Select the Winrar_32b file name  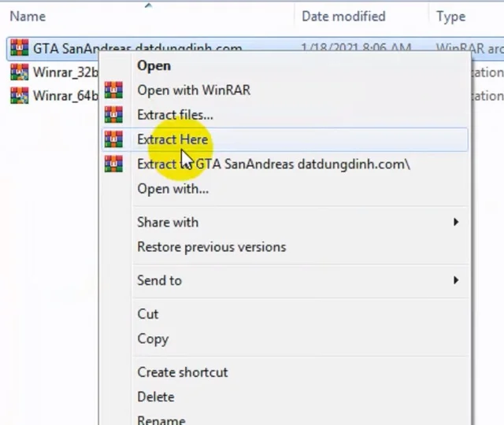(65, 72)
